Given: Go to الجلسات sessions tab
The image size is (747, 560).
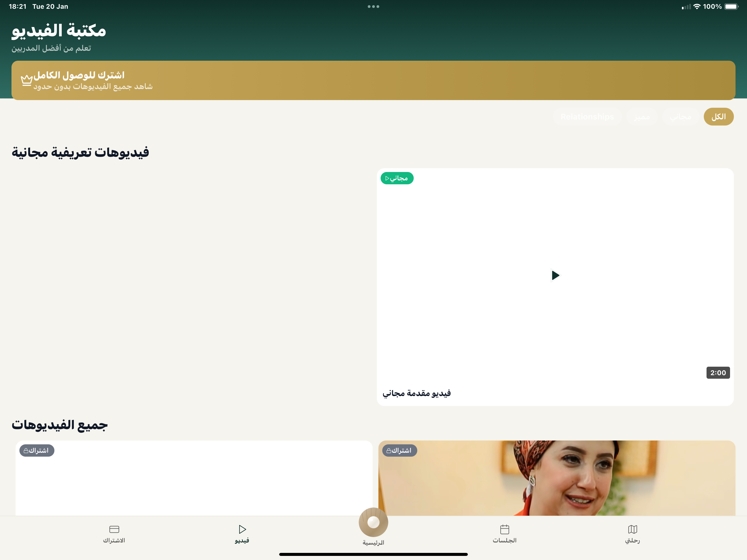Looking at the screenshot, I should tap(504, 534).
